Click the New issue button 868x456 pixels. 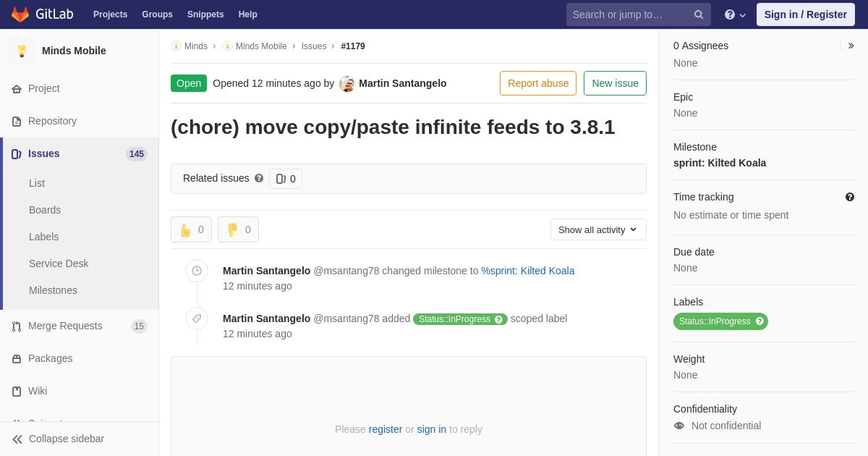(x=615, y=83)
